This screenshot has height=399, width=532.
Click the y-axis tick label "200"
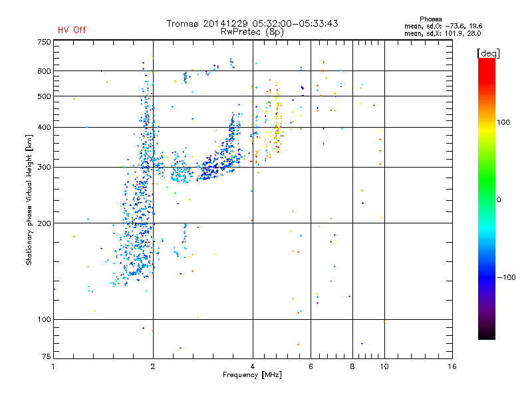pyautogui.click(x=44, y=223)
